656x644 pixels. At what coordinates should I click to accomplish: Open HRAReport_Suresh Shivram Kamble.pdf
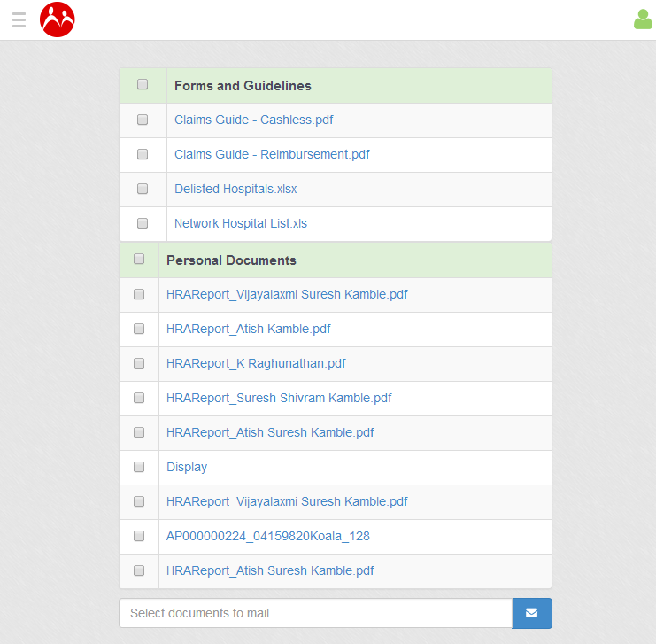279,398
